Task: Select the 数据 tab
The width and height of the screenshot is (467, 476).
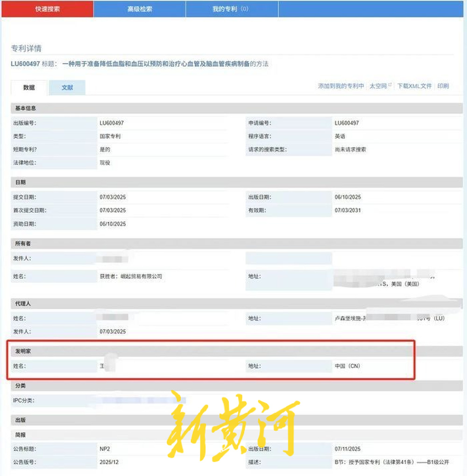Action: tap(29, 88)
